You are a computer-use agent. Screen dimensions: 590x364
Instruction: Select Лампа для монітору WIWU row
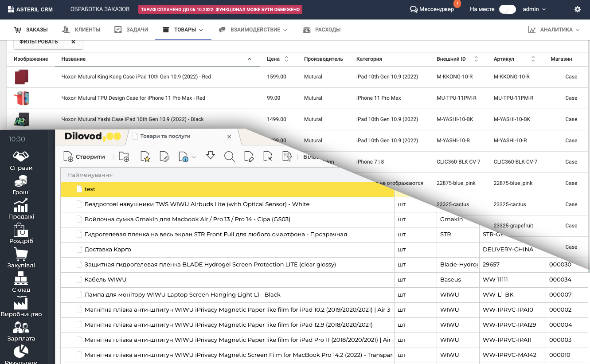[x=227, y=295]
